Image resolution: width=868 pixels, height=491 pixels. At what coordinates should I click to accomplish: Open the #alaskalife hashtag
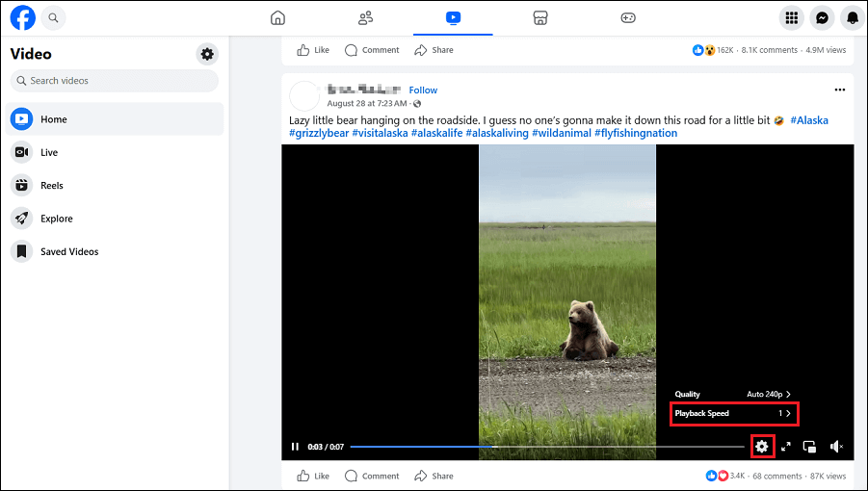coord(436,133)
